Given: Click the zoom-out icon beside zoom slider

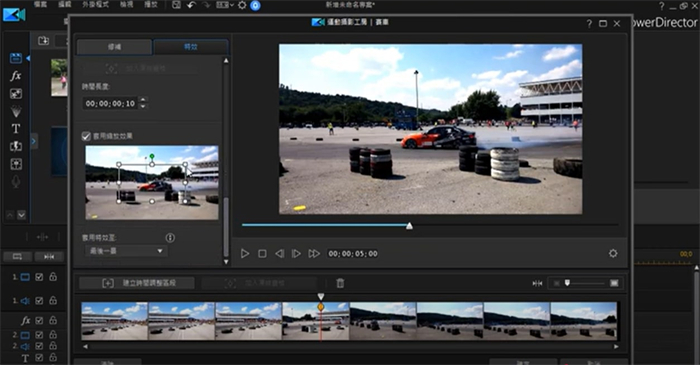Looking at the screenshot, I should click(556, 283).
